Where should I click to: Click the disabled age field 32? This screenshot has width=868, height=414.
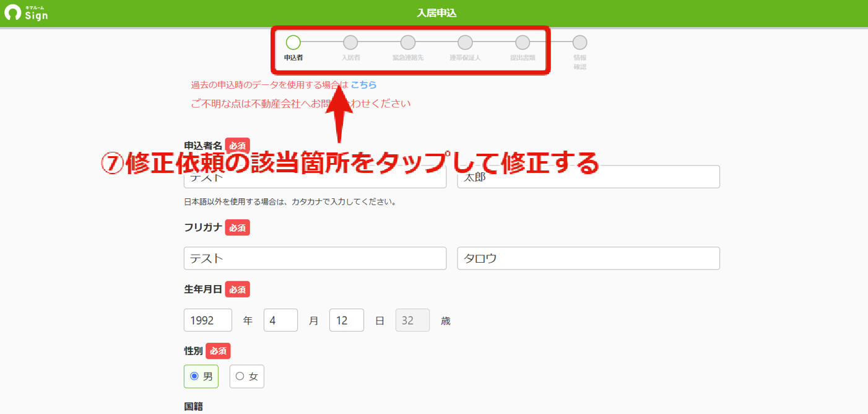(x=413, y=320)
